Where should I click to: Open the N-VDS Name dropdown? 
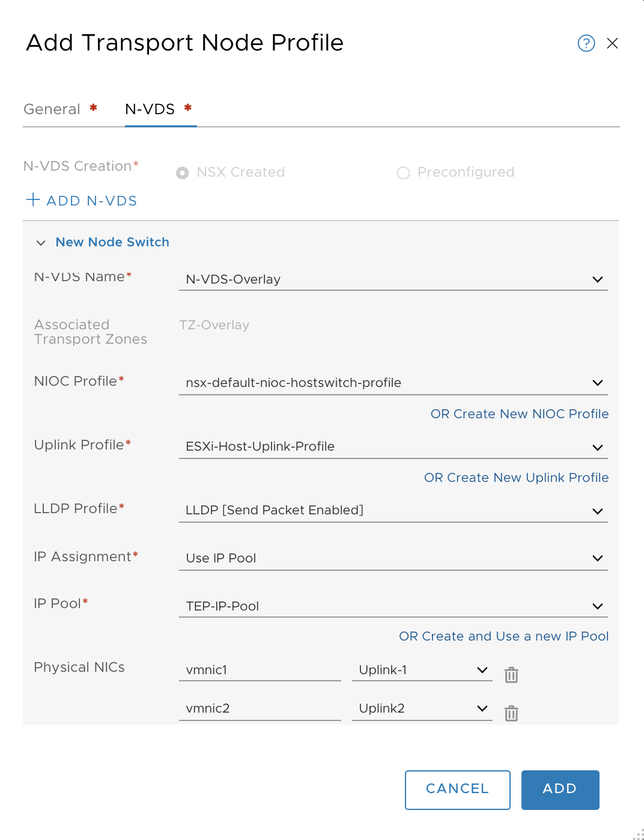pos(393,279)
